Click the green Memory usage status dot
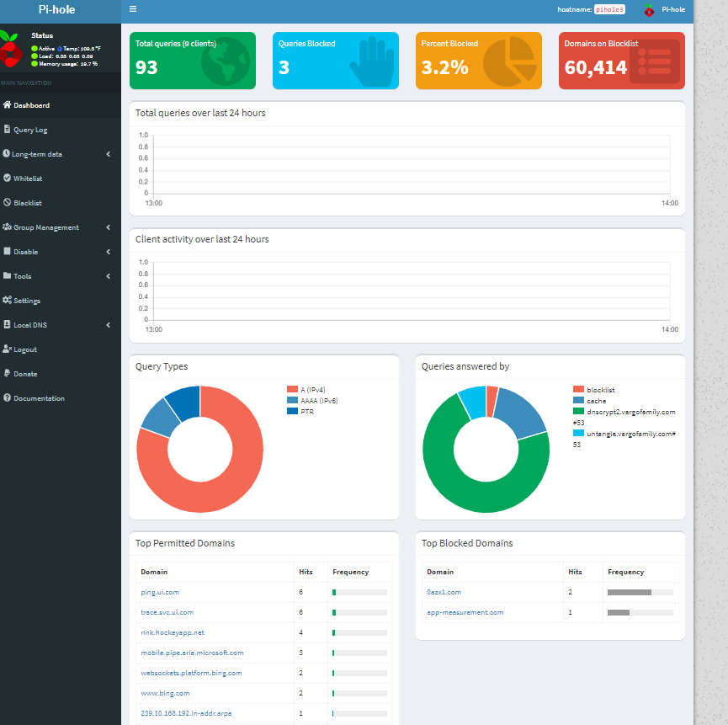 coord(35,64)
